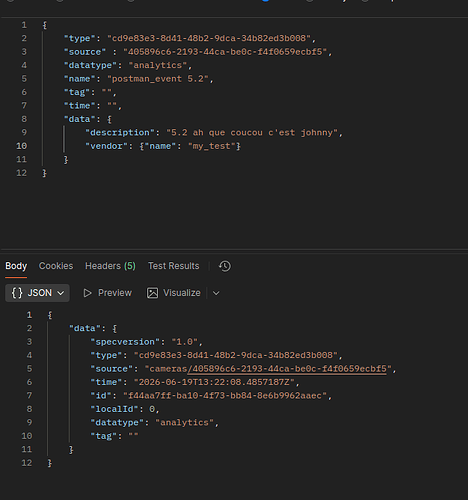Click line number 12 in request editor gutter
This screenshot has height=500, width=468.
point(21,173)
